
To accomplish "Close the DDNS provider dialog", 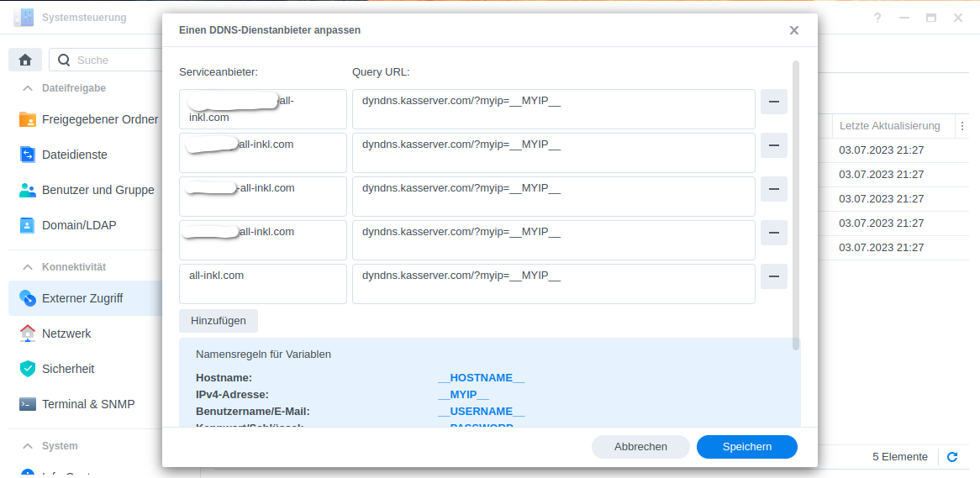I will click(x=794, y=30).
